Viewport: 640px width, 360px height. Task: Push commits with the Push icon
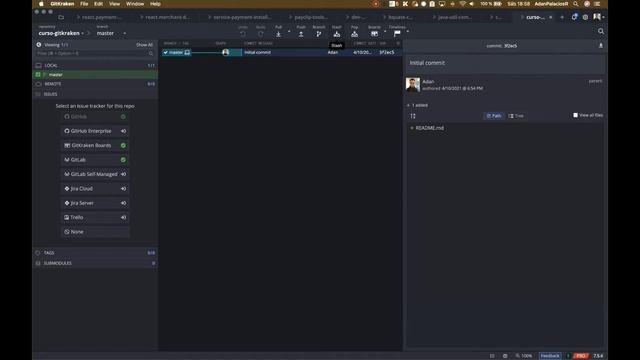301,34
